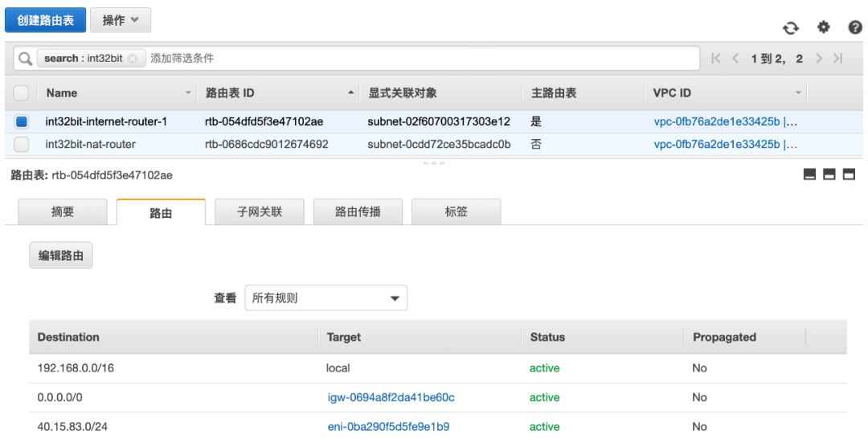Image resolution: width=868 pixels, height=443 pixels.
Task: Click subnet-0cdd72ce35bcadc0b cell
Action: [x=439, y=145]
